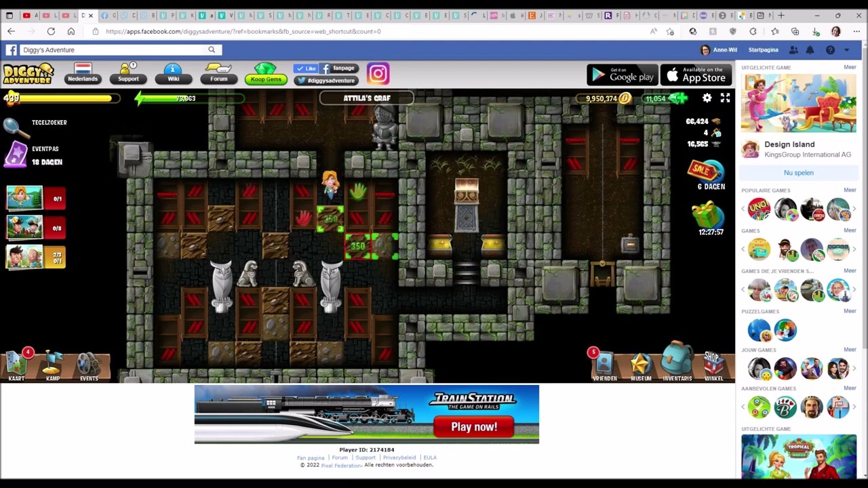The width and height of the screenshot is (868, 488).
Task: Go to Startpagina on Facebook
Action: tap(763, 49)
